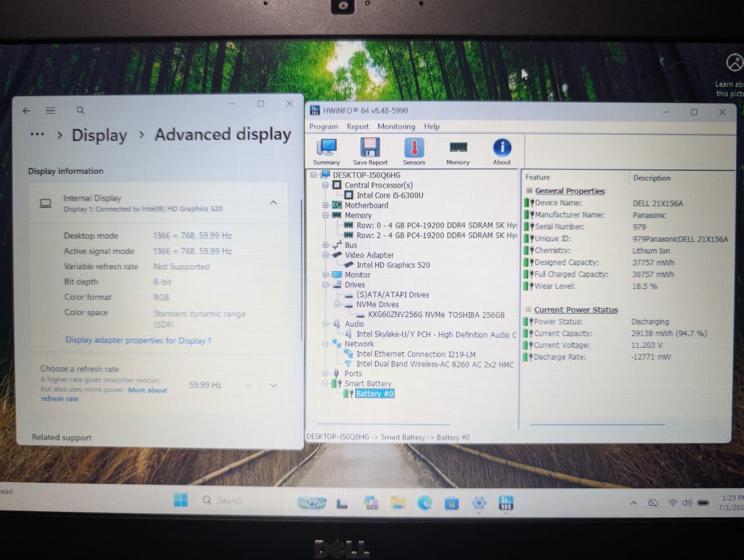Open File Explorer from taskbar

[x=397, y=503]
